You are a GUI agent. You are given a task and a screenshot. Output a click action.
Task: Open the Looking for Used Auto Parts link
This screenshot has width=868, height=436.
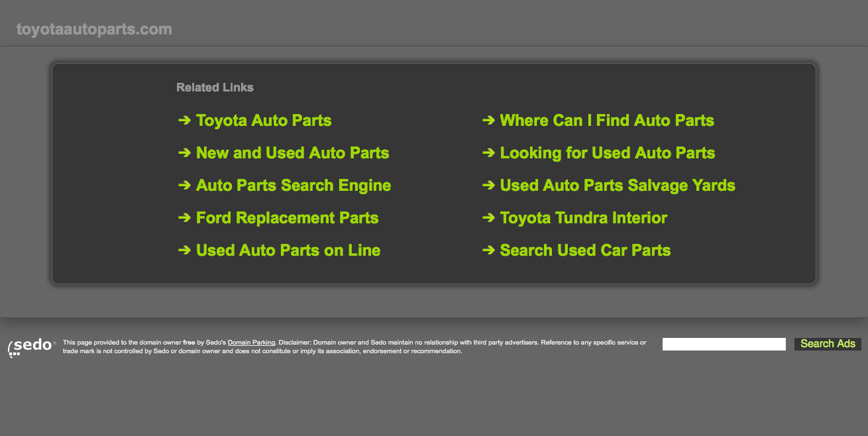(x=608, y=153)
